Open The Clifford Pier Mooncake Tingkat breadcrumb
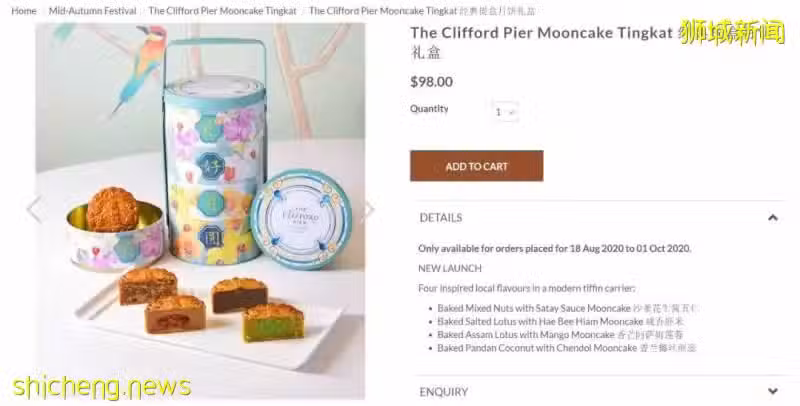Screen dimensions: 800x406 (x=222, y=11)
